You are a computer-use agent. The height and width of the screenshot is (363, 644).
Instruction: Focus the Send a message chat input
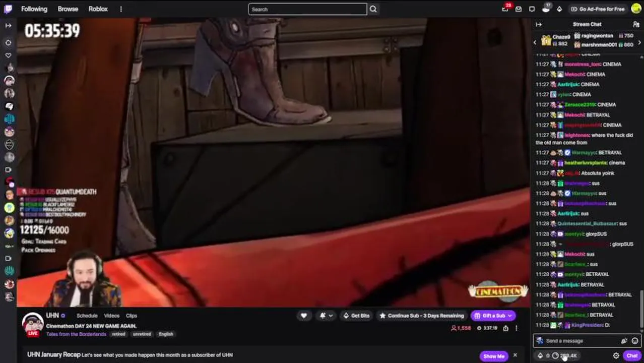(579, 341)
